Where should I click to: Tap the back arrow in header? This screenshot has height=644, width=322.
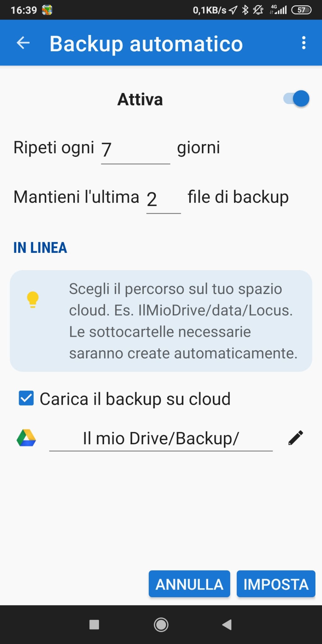point(23,43)
